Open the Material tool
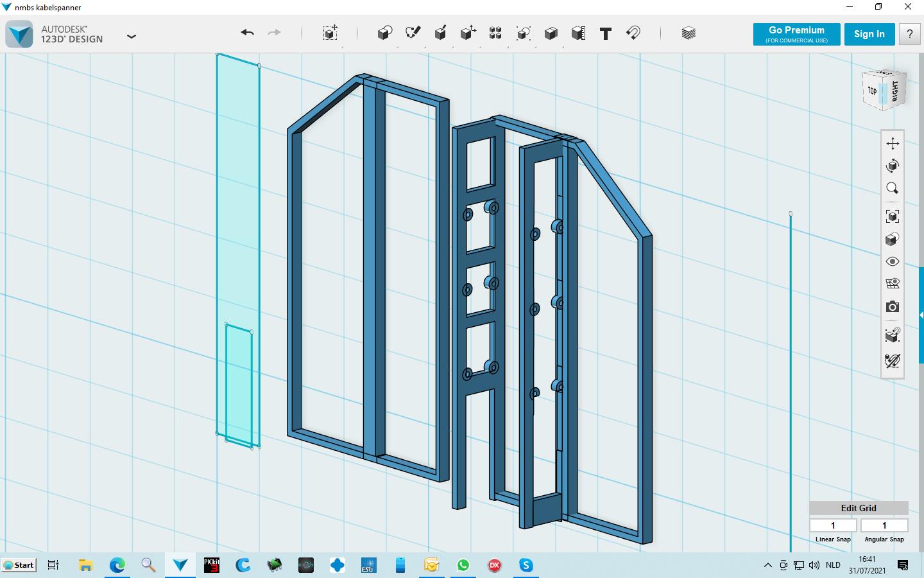This screenshot has width=924, height=578. point(689,33)
